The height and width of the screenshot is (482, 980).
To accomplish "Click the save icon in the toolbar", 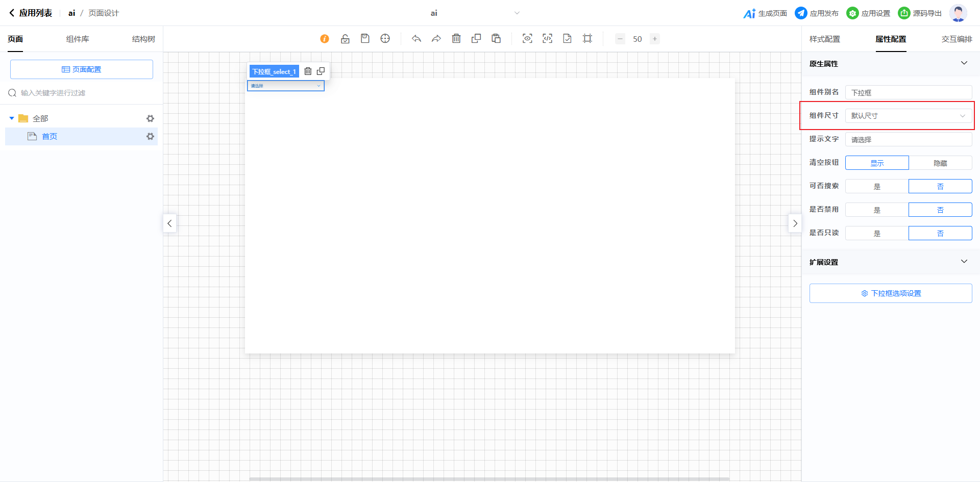I will tap(365, 39).
